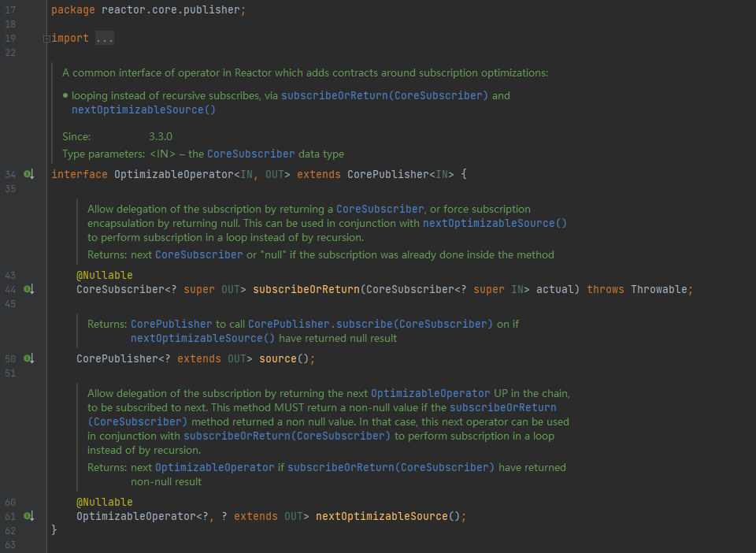Image resolution: width=756 pixels, height=553 pixels.
Task: Open the OptimizableOperator link before "UP in the chain"
Action: 430,393
